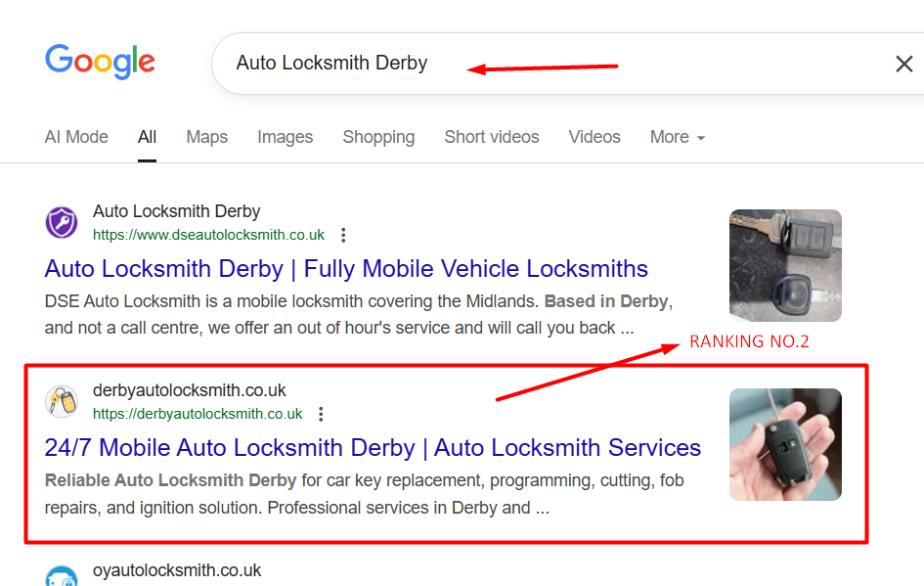Open "Auto Locksmith Derby | Fully Mobile" result

click(x=346, y=269)
